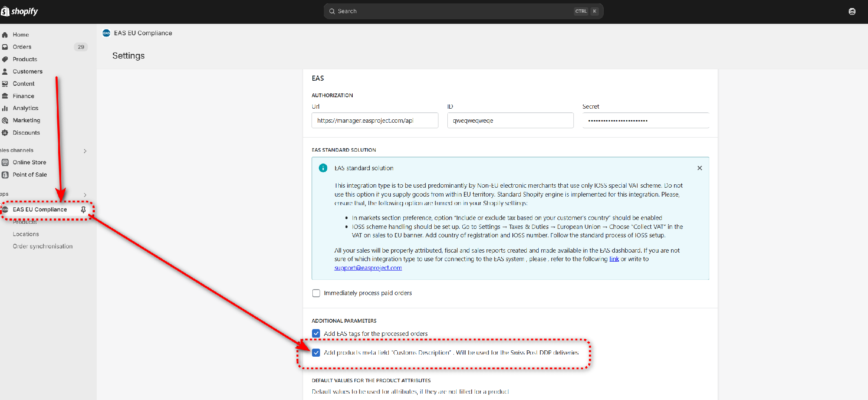Click the Online Store icon
The height and width of the screenshot is (400, 868).
(x=5, y=162)
